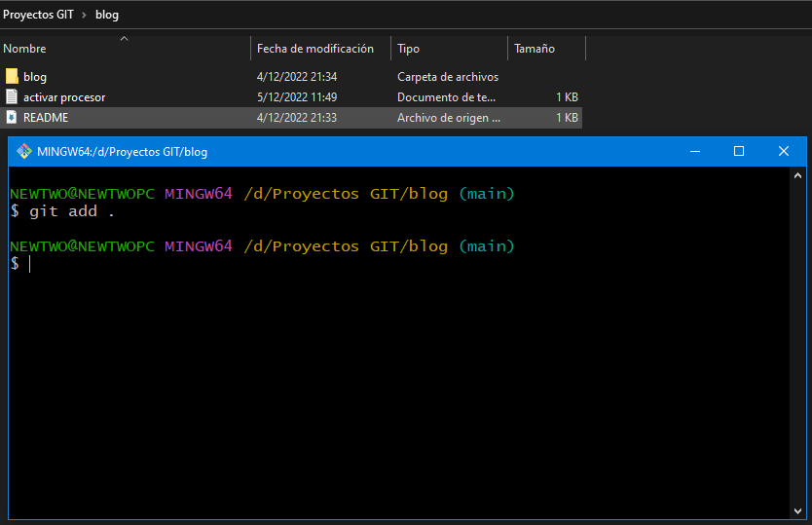The height and width of the screenshot is (525, 812).
Task: Click the blog segment in the address path
Action: (107, 15)
